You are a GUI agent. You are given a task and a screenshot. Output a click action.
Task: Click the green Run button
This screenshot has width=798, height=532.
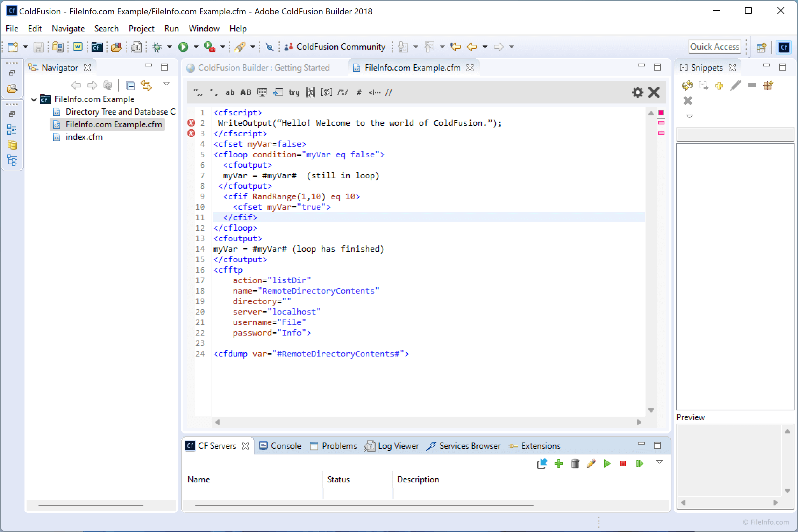[x=183, y=47]
